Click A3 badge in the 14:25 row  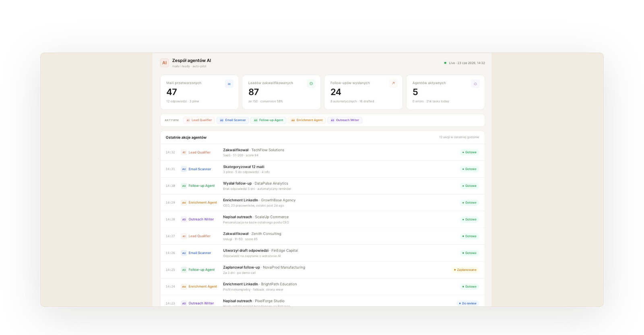tap(184, 270)
